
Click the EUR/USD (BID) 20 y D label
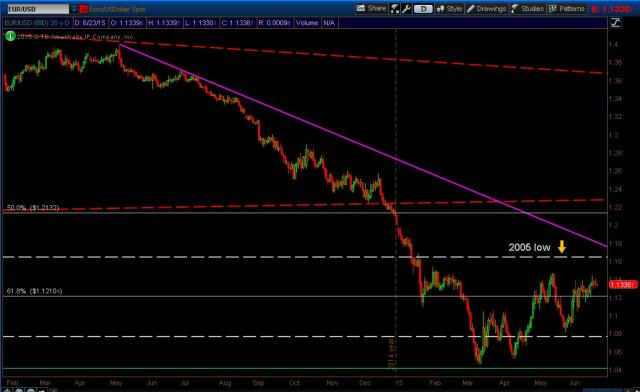coord(38,23)
